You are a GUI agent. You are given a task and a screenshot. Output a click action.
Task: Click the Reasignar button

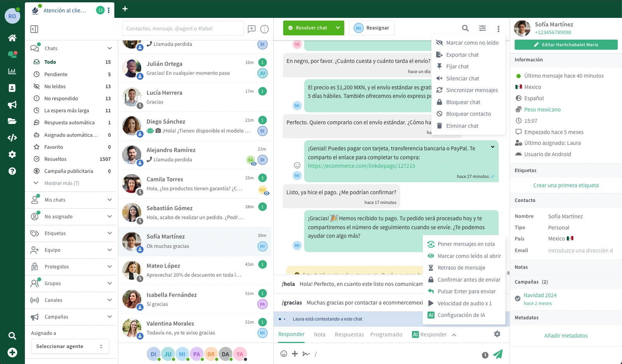pyautogui.click(x=371, y=28)
